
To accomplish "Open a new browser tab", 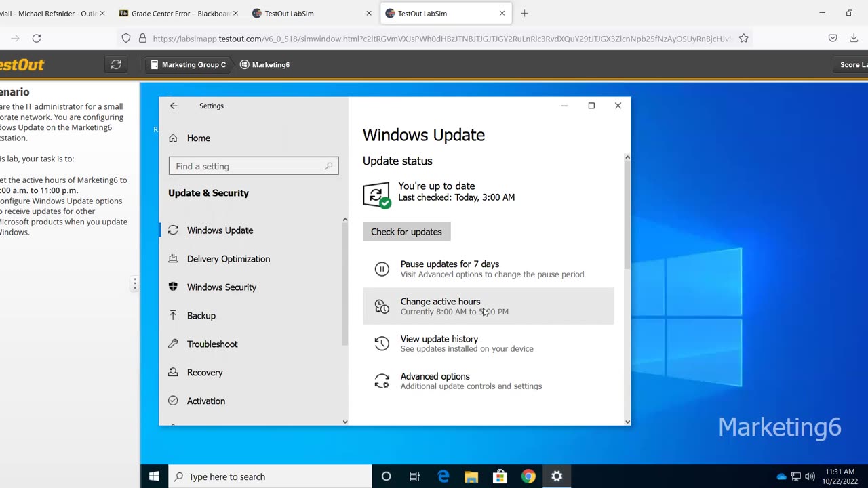I will pos(524,13).
